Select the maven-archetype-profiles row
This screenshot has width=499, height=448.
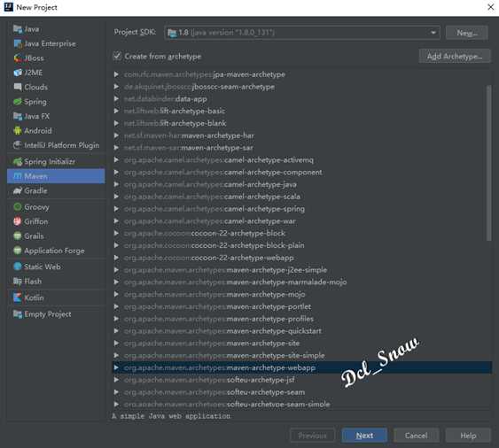coord(302,319)
